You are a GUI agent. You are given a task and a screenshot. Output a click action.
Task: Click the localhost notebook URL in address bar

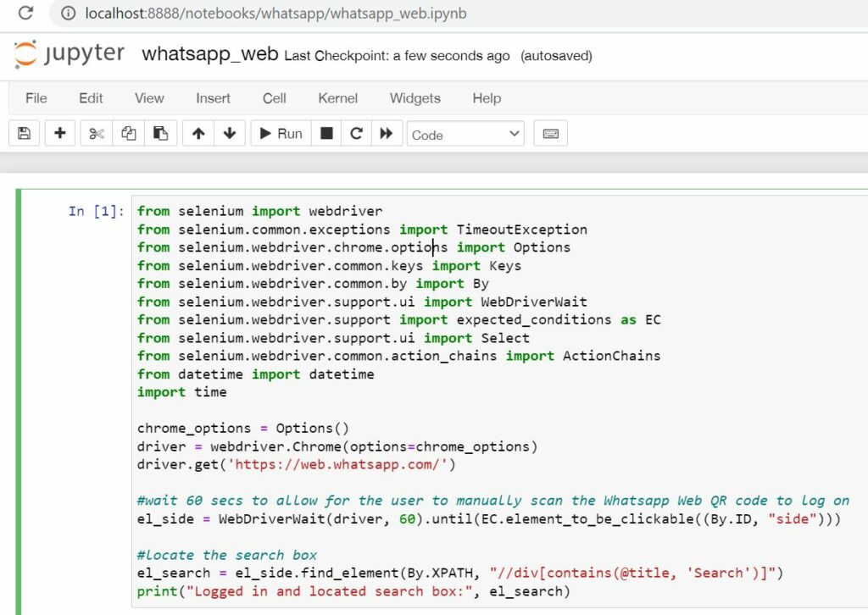point(275,14)
